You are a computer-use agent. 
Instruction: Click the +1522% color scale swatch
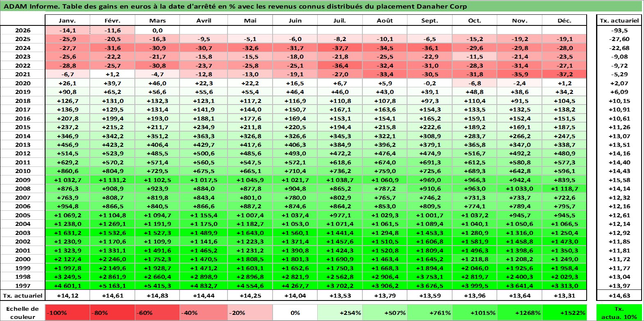564,313
